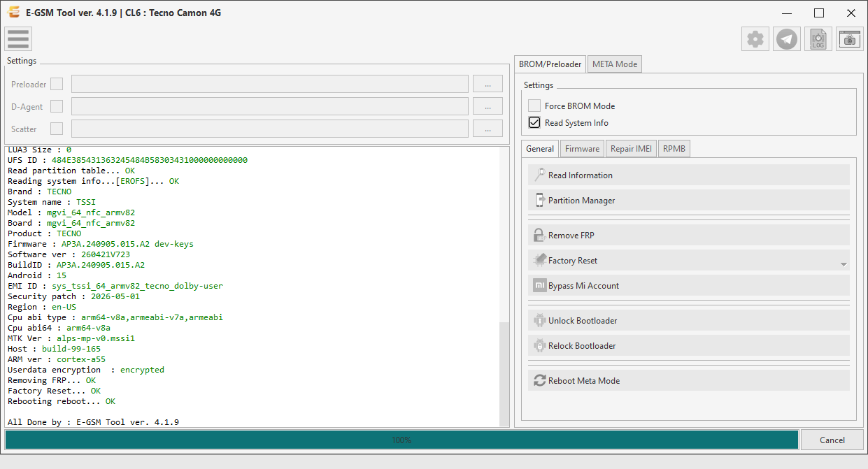Click the 'ARM ver : cortex-a55' line
The width and height of the screenshot is (868, 469).
[57, 359]
